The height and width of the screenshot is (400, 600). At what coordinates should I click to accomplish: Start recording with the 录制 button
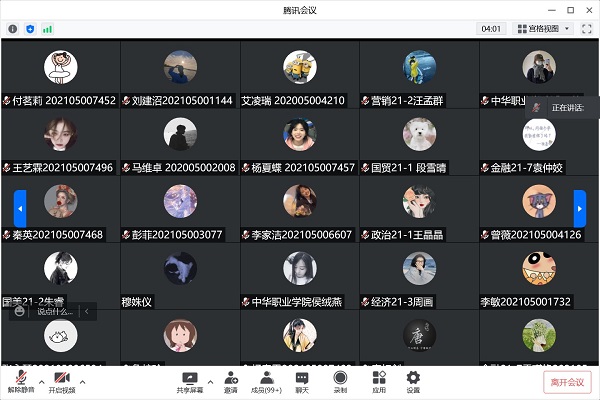coord(340,382)
